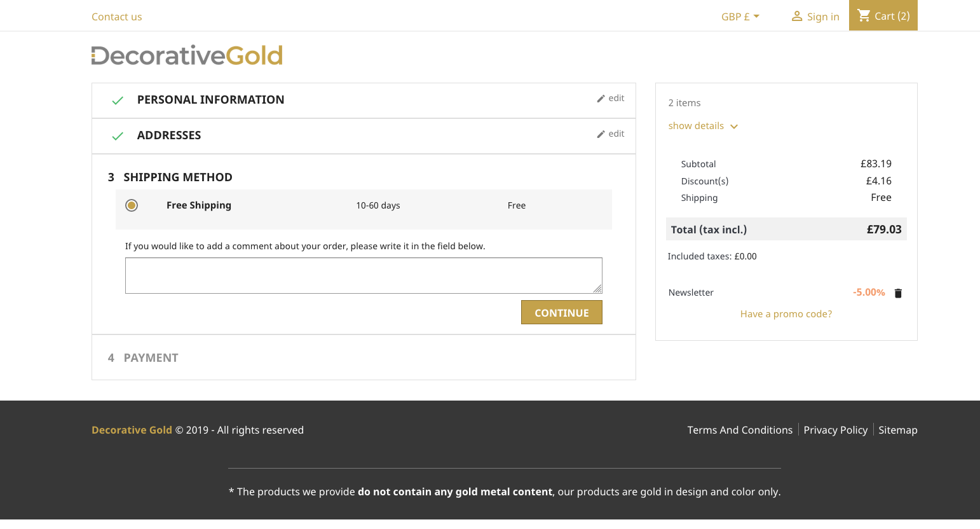The image size is (980, 529).
Task: Open the Shipping Method step header
Action: pos(177,177)
